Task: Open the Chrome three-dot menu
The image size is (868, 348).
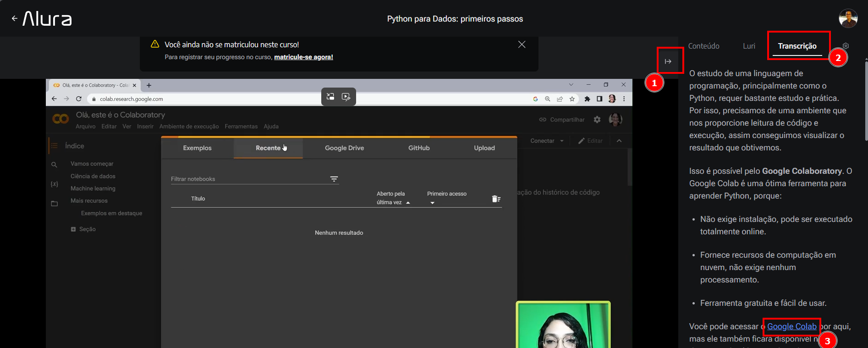Action: click(x=624, y=99)
